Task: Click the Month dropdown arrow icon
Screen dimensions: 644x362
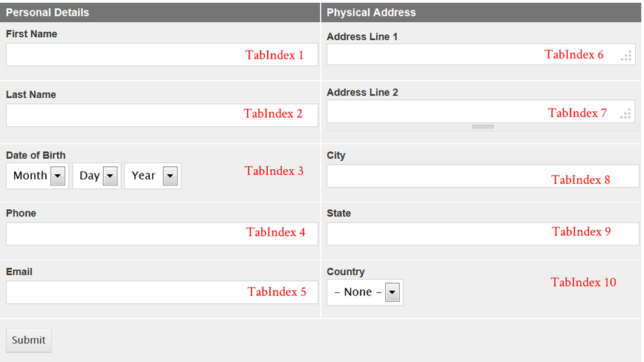Action: 58,176
